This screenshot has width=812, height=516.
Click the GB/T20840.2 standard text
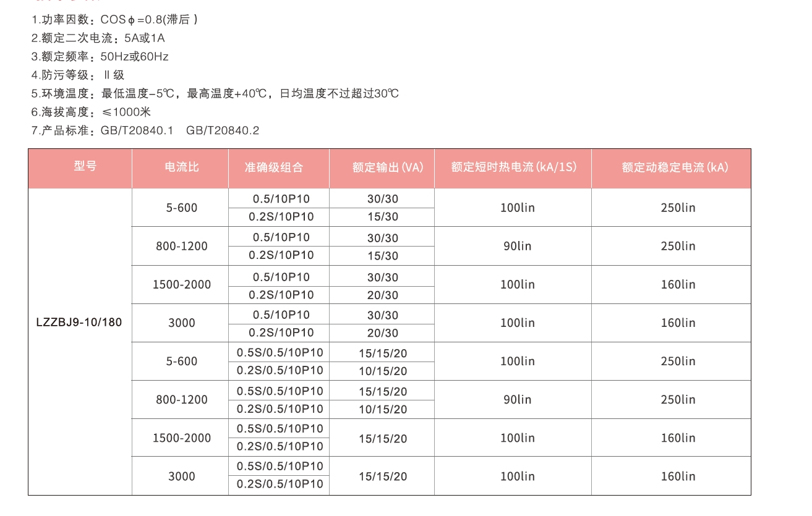point(223,131)
